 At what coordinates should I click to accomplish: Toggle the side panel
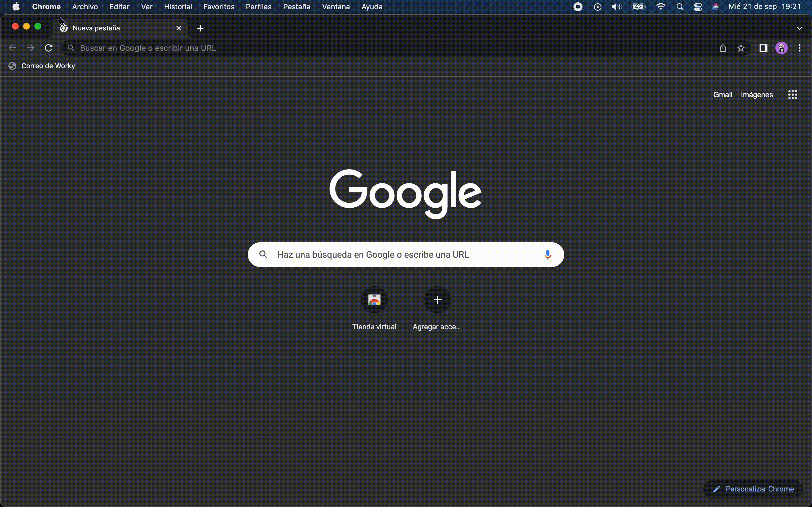763,48
